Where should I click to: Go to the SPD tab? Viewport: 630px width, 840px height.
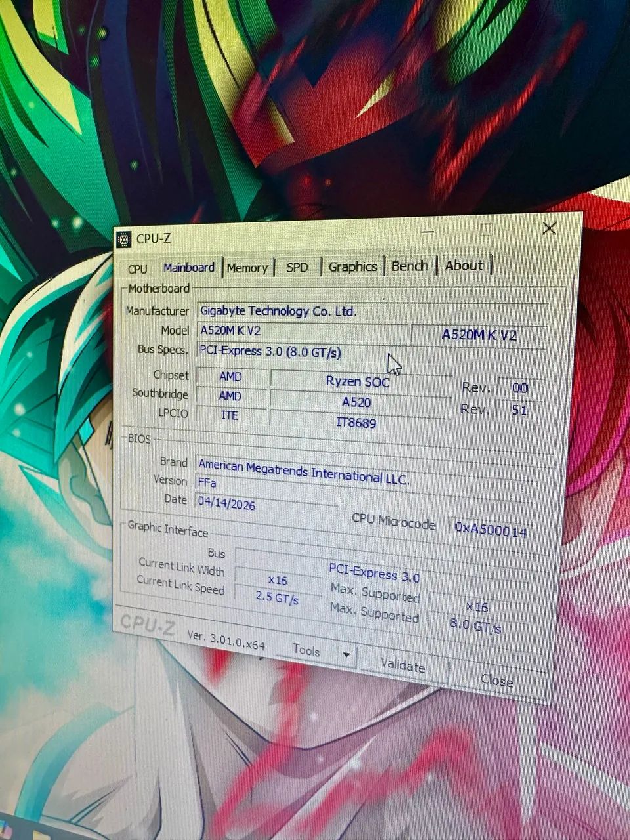click(x=297, y=267)
